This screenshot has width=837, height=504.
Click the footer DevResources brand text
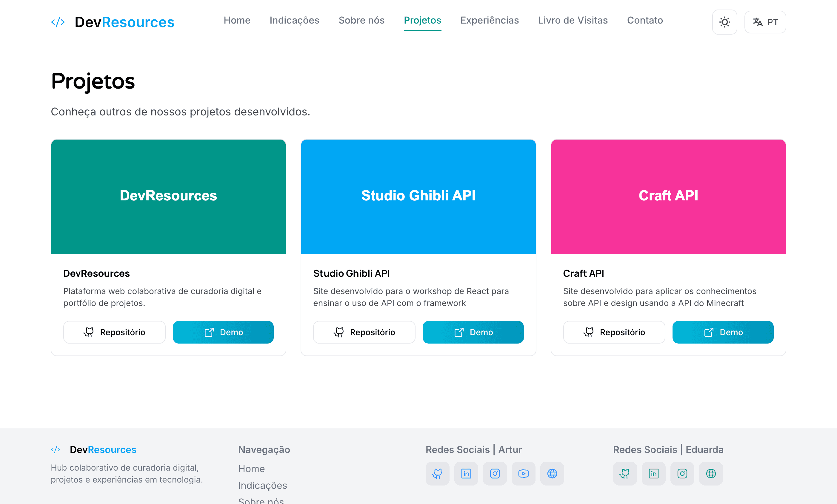pyautogui.click(x=103, y=450)
